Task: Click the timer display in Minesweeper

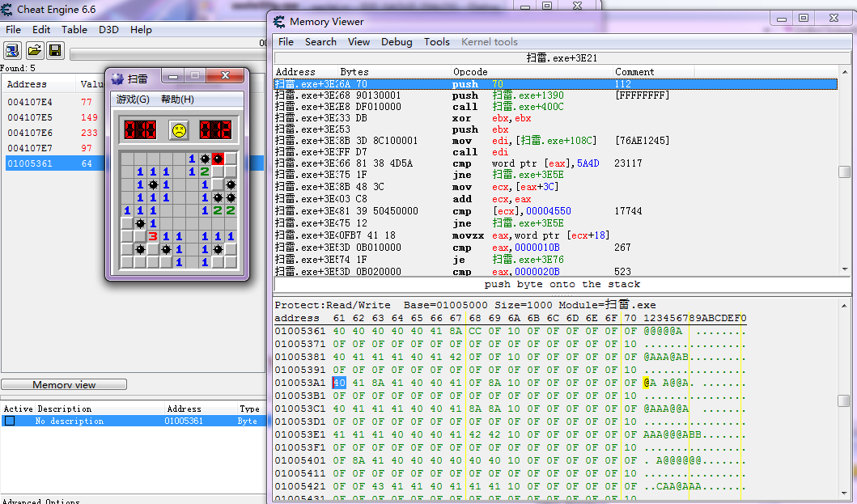Action: pyautogui.click(x=215, y=130)
